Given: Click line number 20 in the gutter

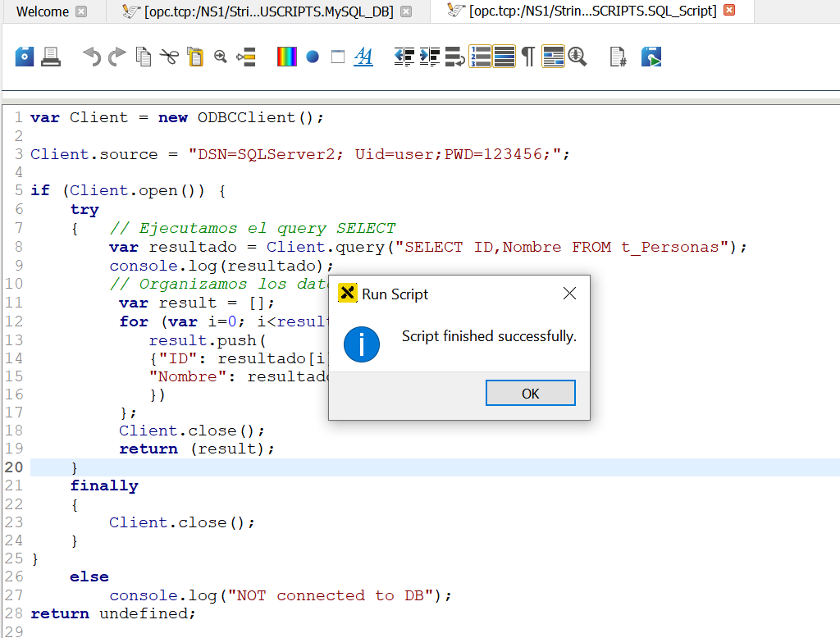Looking at the screenshot, I should (x=14, y=467).
